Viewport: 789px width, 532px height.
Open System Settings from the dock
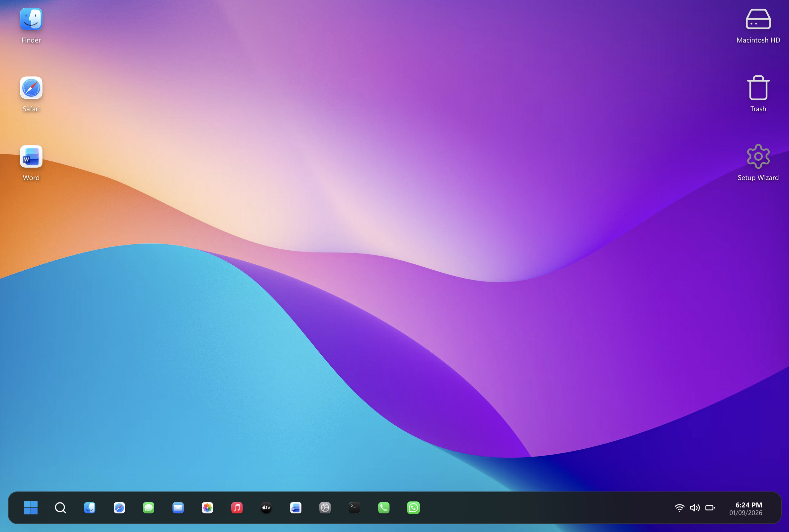point(325,507)
